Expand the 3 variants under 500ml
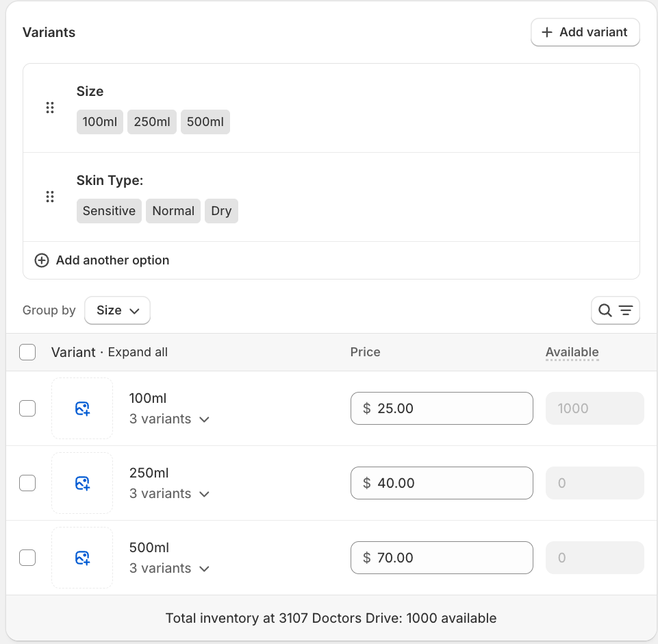 tap(169, 568)
